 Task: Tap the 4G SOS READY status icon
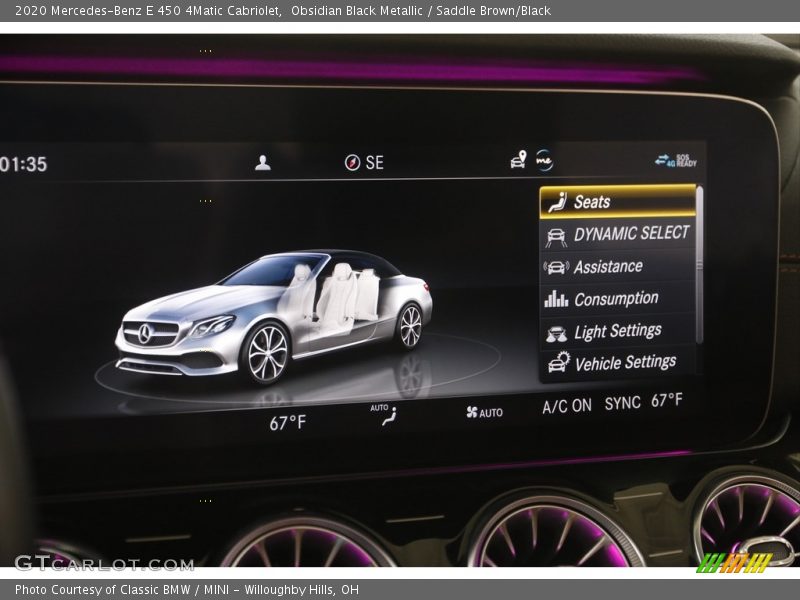(x=676, y=160)
